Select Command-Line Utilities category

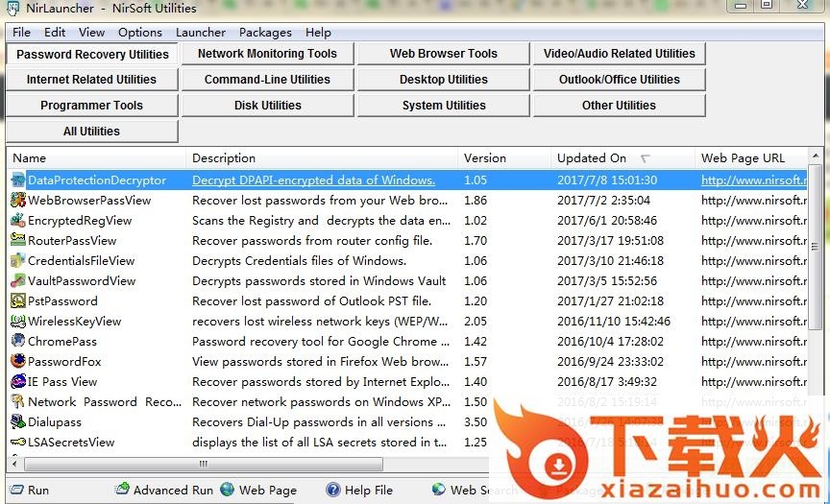coord(267,80)
